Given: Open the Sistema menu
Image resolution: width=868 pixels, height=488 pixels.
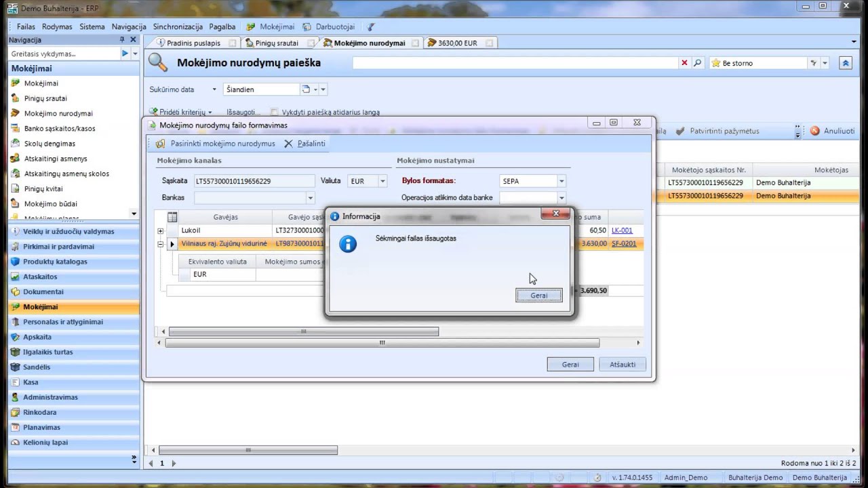Looking at the screenshot, I should [x=92, y=26].
